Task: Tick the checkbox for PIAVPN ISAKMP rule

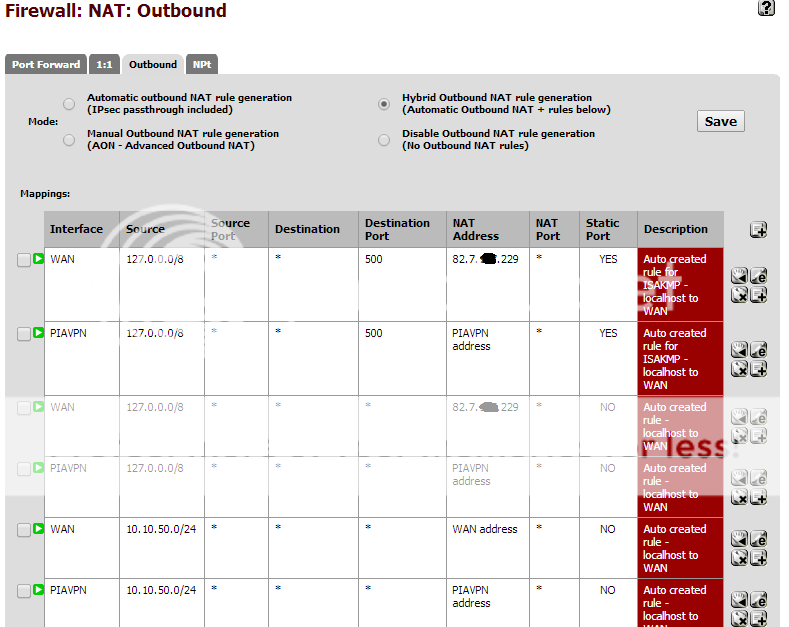Action: tap(24, 334)
